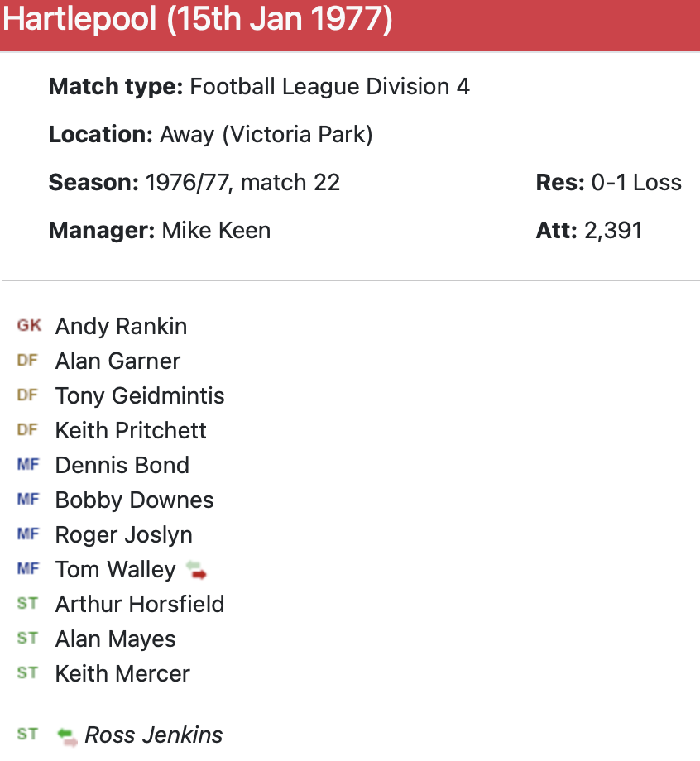
Task: Click the MF icon next to Roger Joslyn
Action: click(27, 534)
